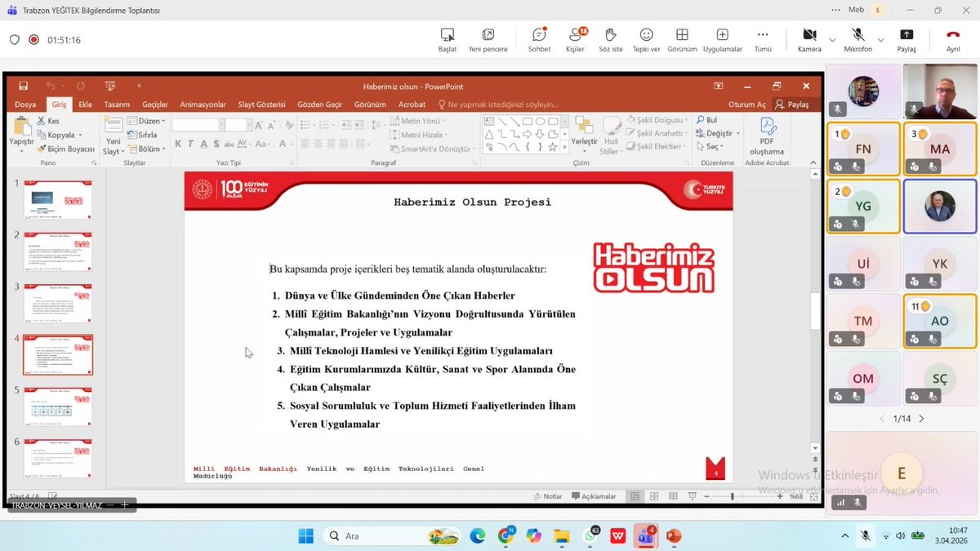This screenshot has height=551, width=980.
Task: Select the FN participant tile
Action: pos(863,149)
